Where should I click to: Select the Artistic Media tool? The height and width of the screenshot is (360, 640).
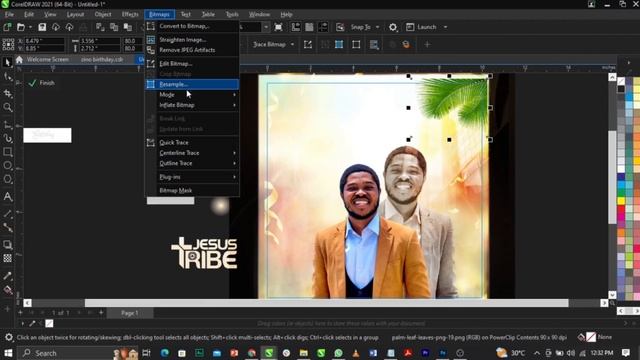pyautogui.click(x=7, y=138)
